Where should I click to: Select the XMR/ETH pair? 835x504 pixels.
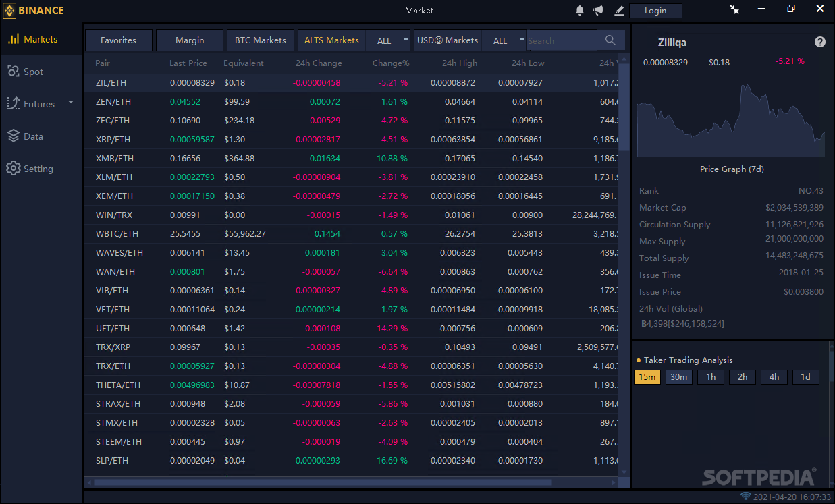pos(115,158)
